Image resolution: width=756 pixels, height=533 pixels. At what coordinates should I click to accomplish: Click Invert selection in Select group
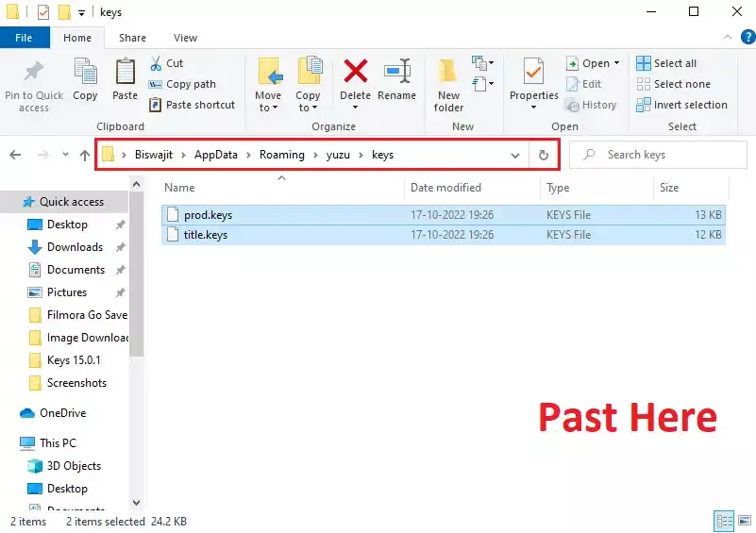coord(681,105)
